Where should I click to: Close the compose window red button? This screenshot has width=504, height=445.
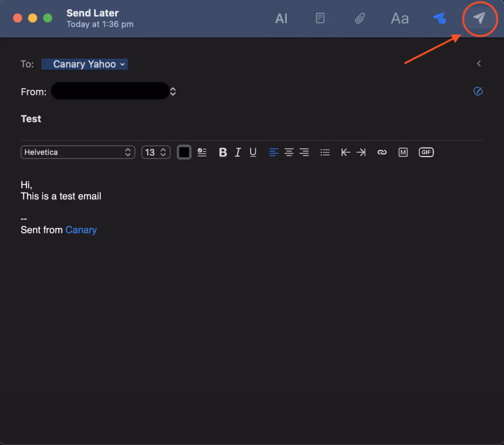[x=18, y=18]
